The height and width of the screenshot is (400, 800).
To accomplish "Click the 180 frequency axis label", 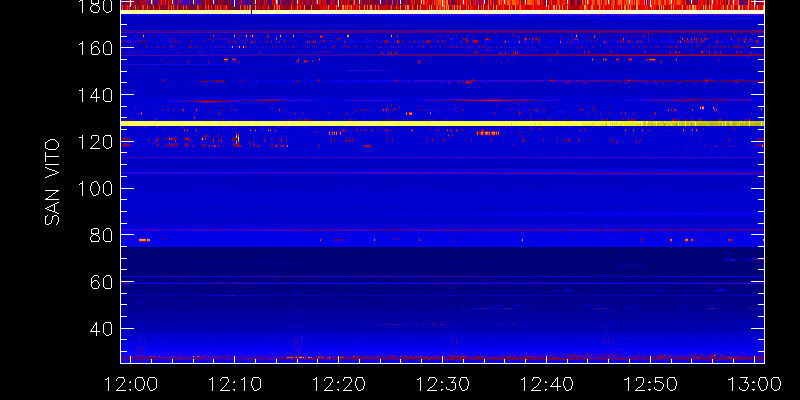I will (x=94, y=6).
